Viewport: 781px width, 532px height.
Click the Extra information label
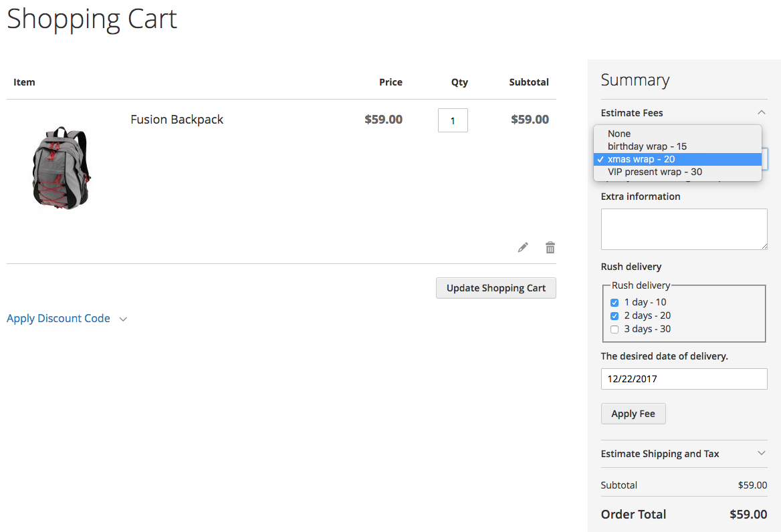(641, 196)
